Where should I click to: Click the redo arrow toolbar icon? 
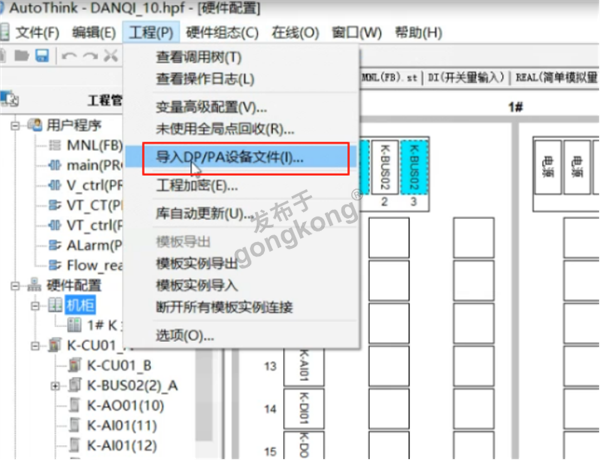pyautogui.click(x=90, y=56)
